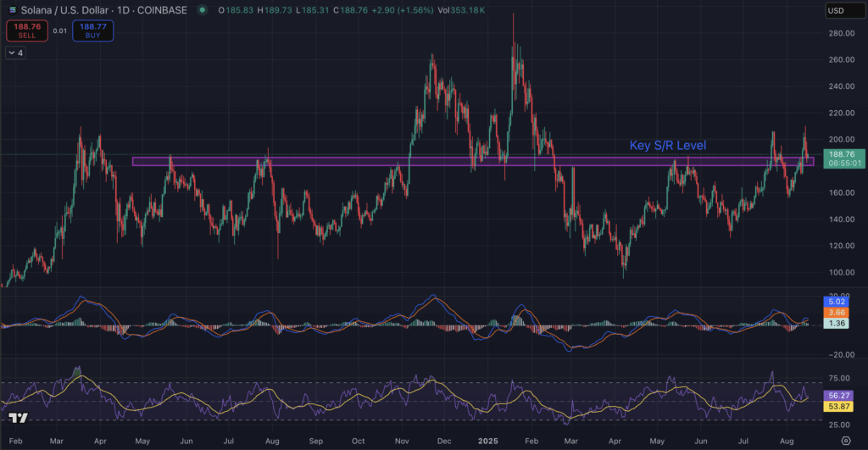This screenshot has height=450, width=868.
Task: Click the +2.90 (+1.56%) change readout
Action: (403, 10)
